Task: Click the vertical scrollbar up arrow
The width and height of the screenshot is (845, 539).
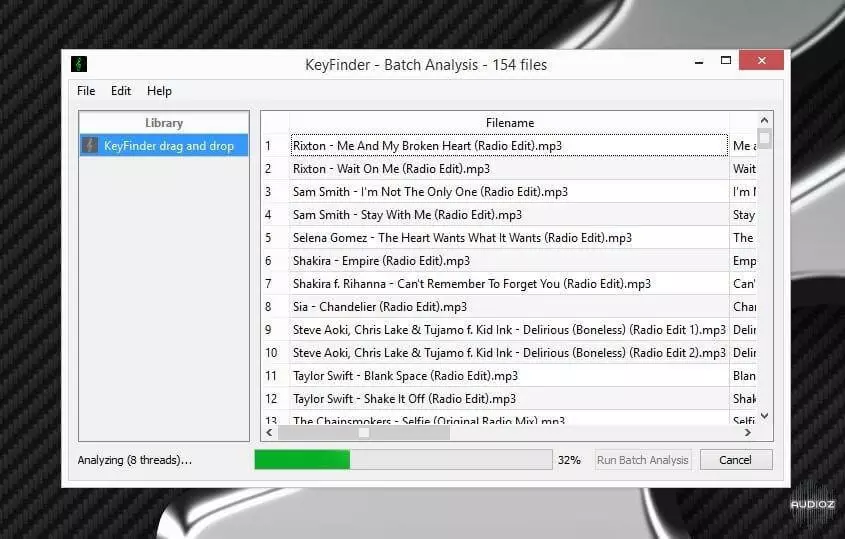Action: [x=765, y=121]
